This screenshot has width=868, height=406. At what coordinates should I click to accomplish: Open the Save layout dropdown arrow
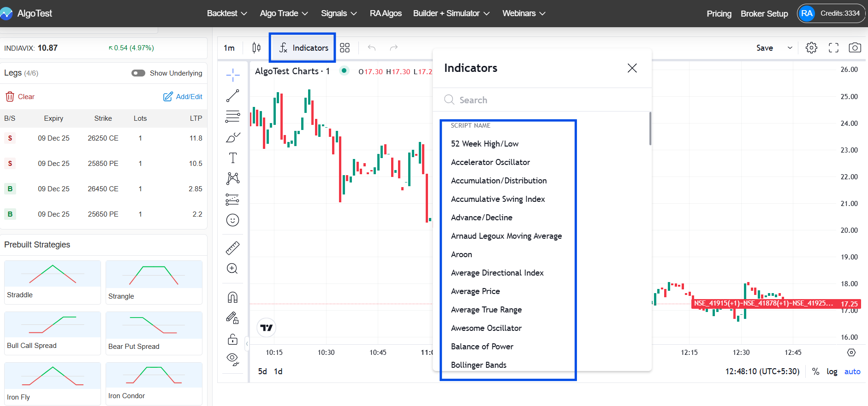[790, 48]
